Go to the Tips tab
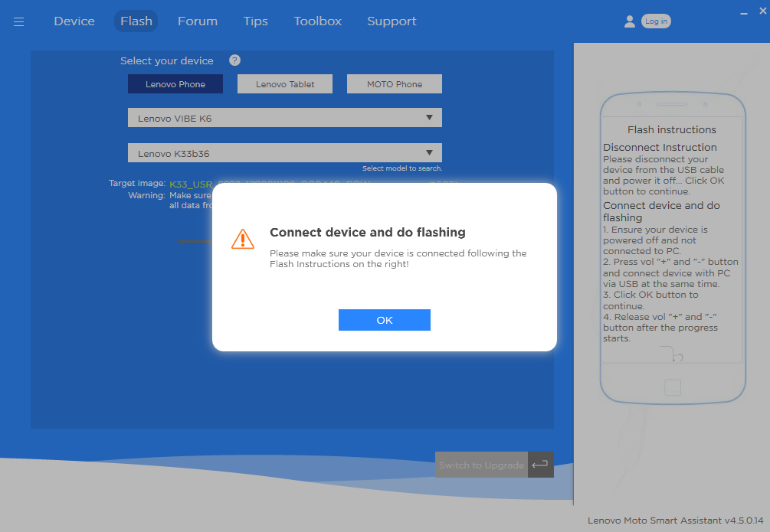The image size is (770, 532). [x=255, y=21]
